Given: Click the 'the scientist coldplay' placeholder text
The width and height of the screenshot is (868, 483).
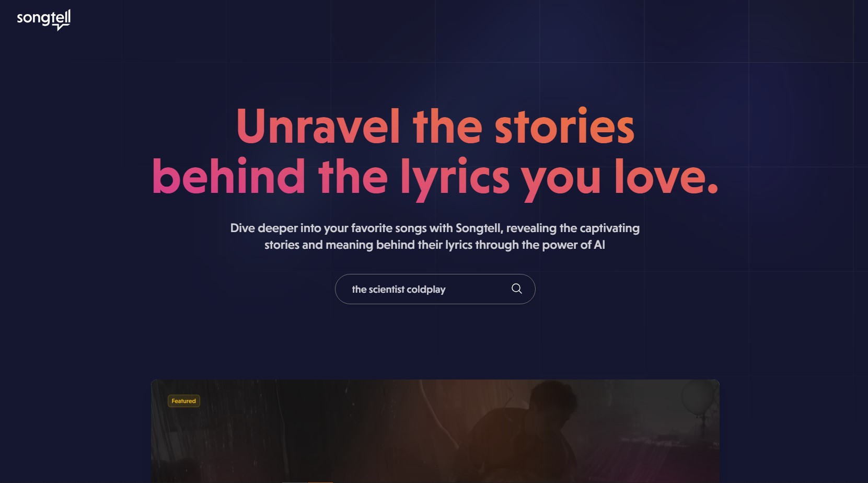Looking at the screenshot, I should pyautogui.click(x=398, y=289).
